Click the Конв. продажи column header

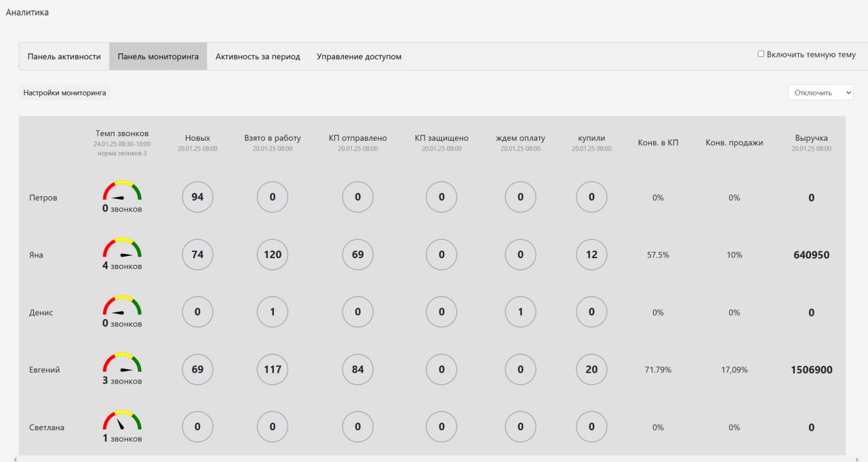(734, 142)
